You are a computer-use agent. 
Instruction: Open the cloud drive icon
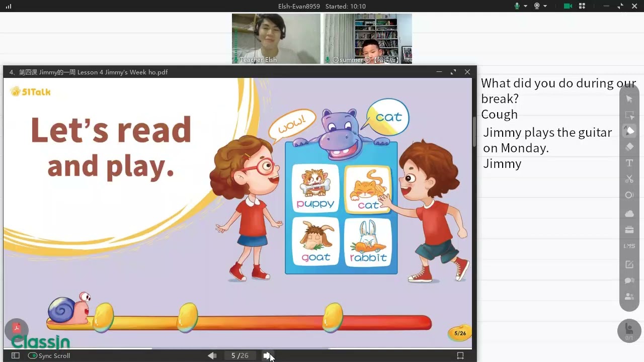(x=629, y=214)
